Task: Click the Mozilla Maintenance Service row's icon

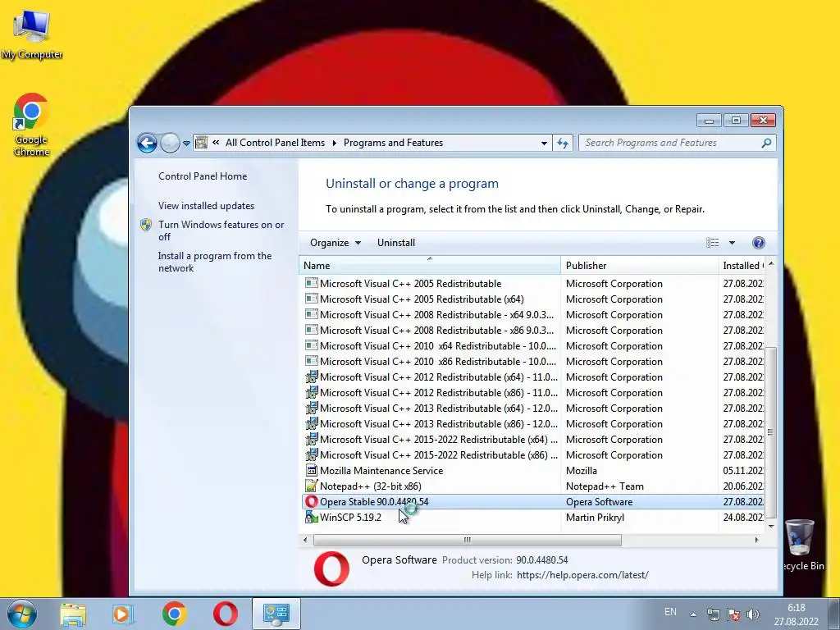Action: (311, 471)
